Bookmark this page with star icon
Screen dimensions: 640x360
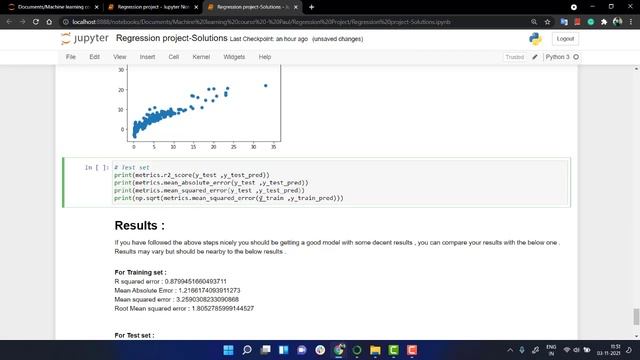point(547,22)
